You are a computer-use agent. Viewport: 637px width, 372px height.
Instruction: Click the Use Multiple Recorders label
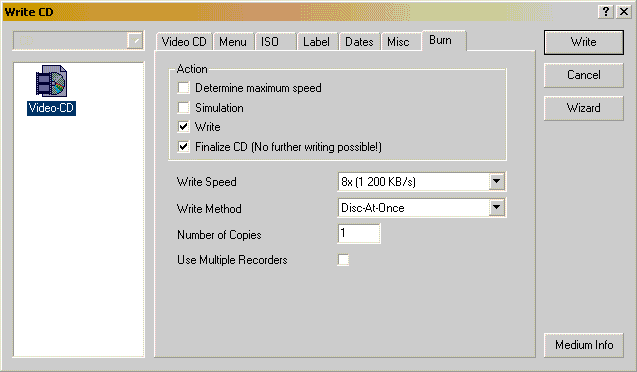(x=232, y=260)
